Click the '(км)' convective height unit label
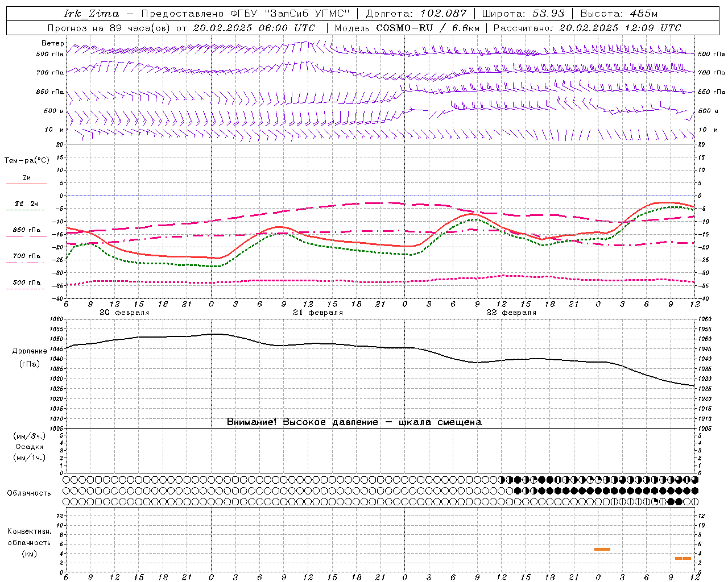This screenshot has height=582, width=728. [x=29, y=554]
